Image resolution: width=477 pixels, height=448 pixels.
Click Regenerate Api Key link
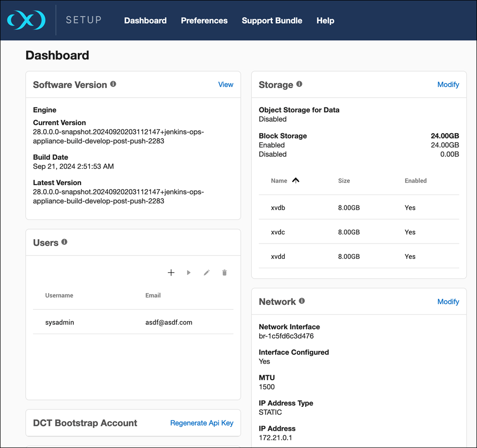202,423
